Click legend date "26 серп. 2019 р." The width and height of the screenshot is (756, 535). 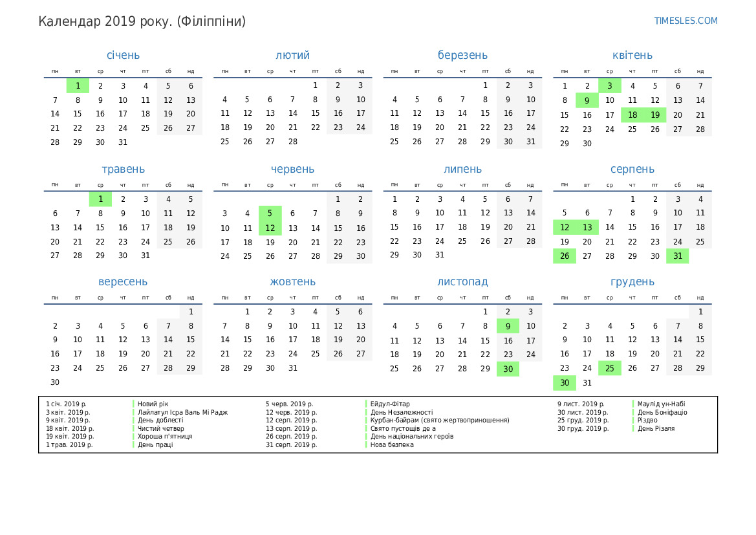[x=291, y=437]
